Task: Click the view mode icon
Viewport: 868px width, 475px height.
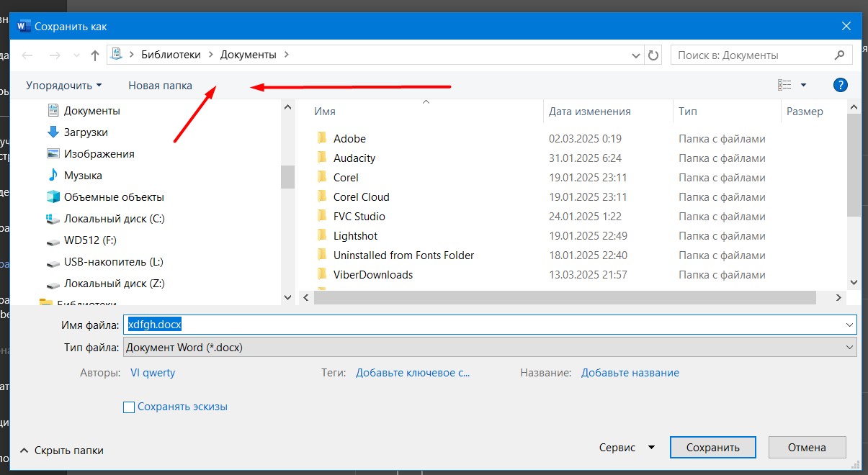Action: click(784, 85)
